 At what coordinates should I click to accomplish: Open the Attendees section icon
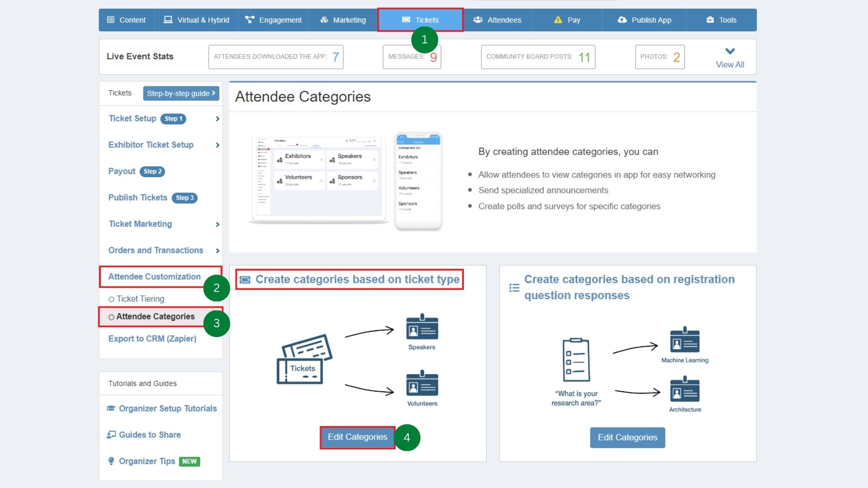point(478,20)
